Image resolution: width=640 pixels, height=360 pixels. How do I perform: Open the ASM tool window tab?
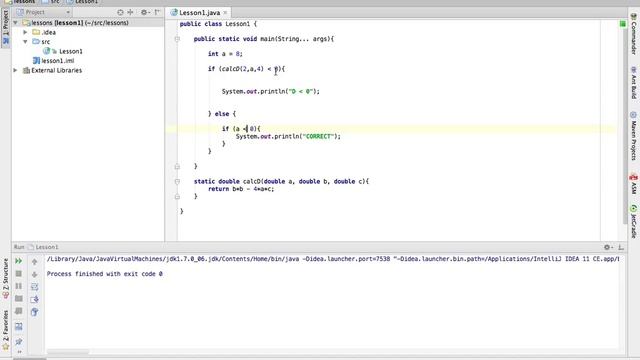click(633, 184)
